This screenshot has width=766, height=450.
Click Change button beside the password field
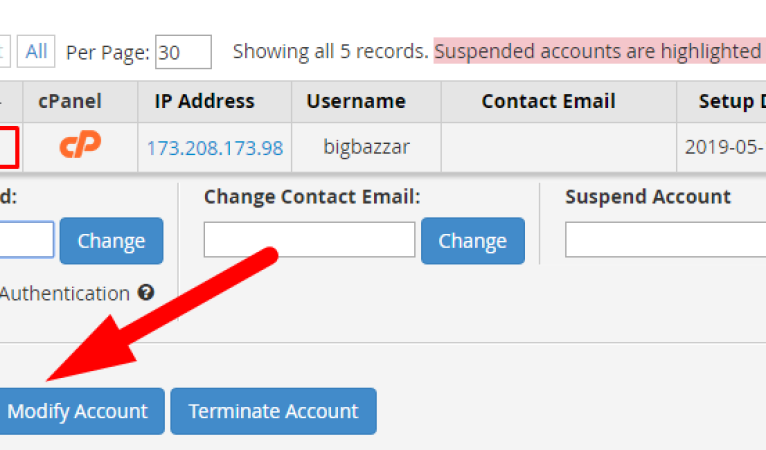(x=111, y=241)
